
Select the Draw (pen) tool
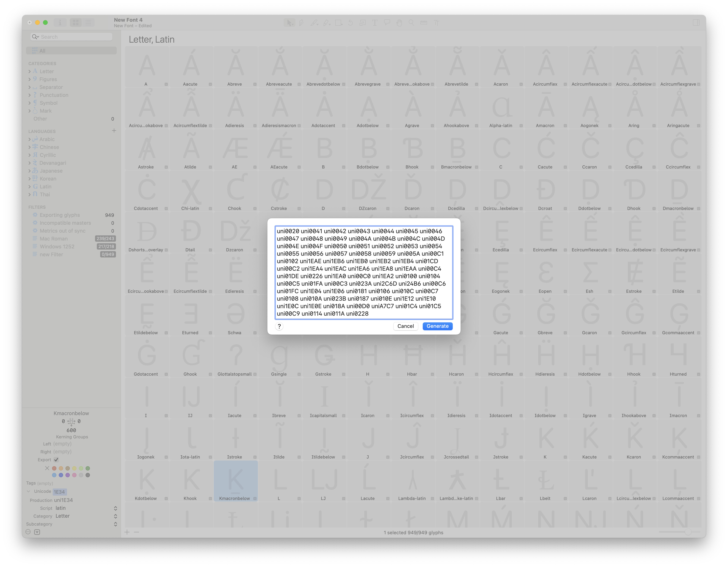pos(301,23)
